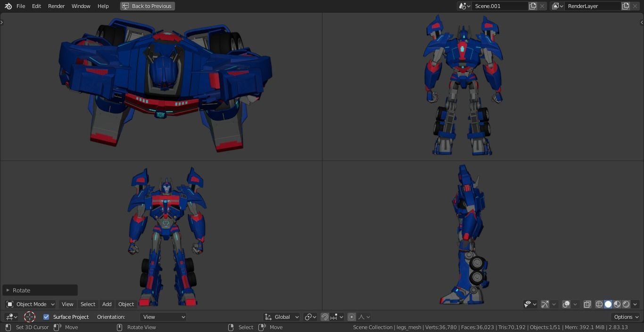The width and height of the screenshot is (644, 332).
Task: Click the Scene.001 name field
Action: tap(500, 6)
